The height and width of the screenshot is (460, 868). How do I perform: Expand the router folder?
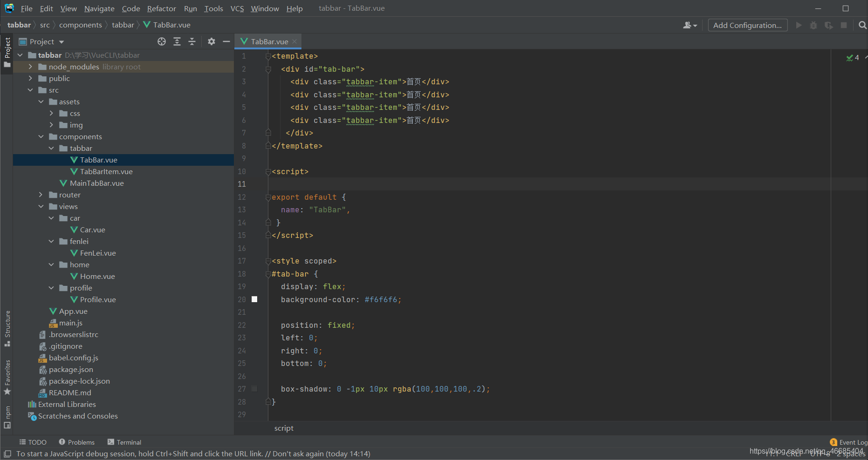click(41, 195)
